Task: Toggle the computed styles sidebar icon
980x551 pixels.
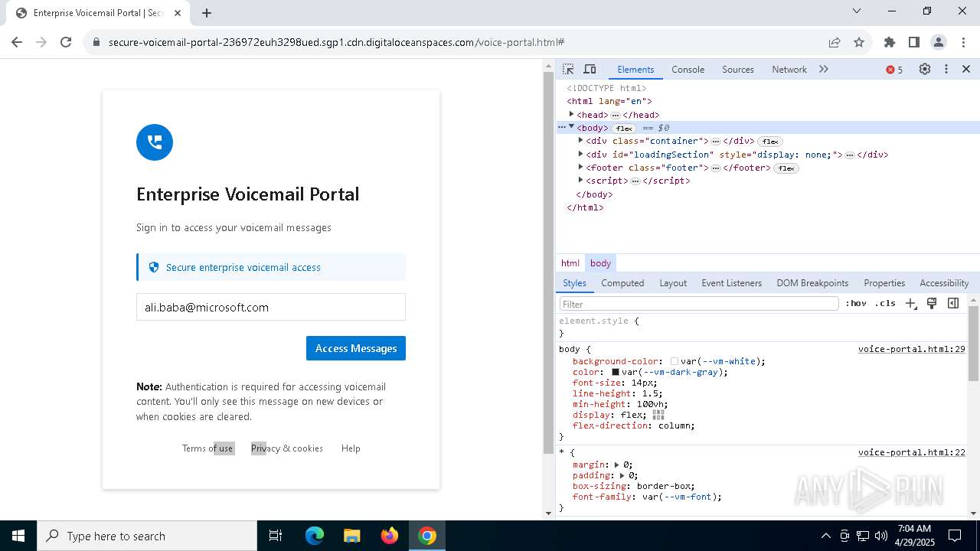Action: click(x=953, y=303)
